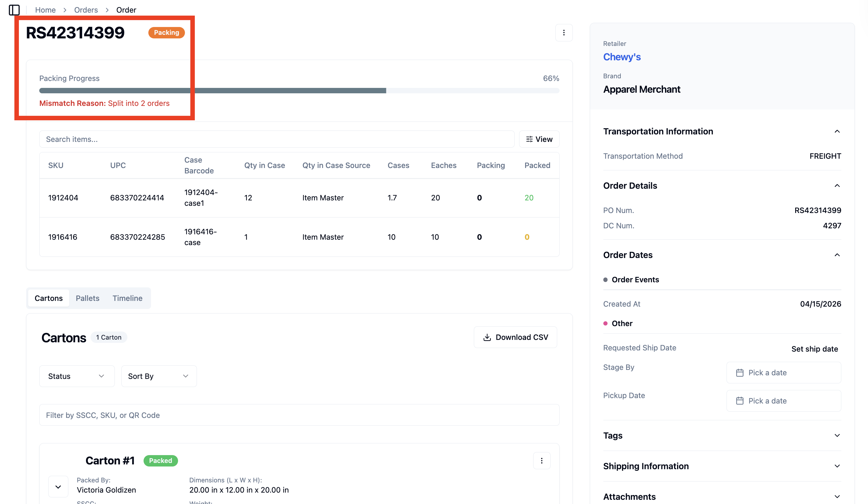Click the Order Events label
Screen dimensions: 868x504
coord(635,280)
